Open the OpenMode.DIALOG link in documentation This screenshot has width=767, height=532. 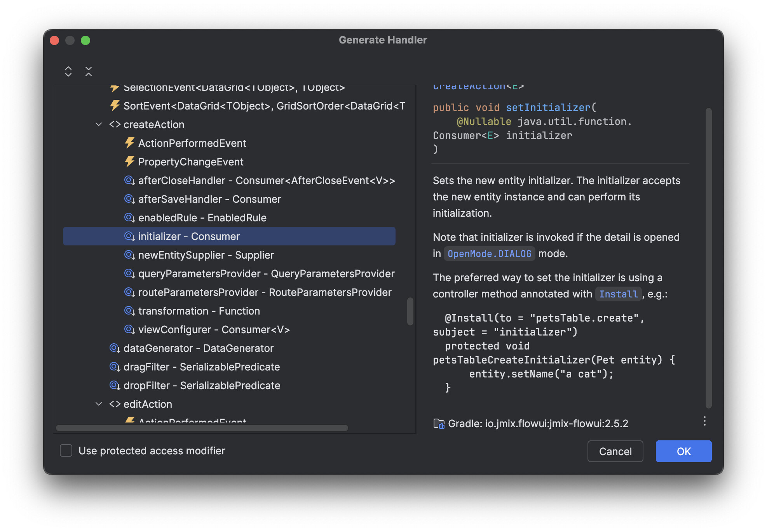click(489, 254)
